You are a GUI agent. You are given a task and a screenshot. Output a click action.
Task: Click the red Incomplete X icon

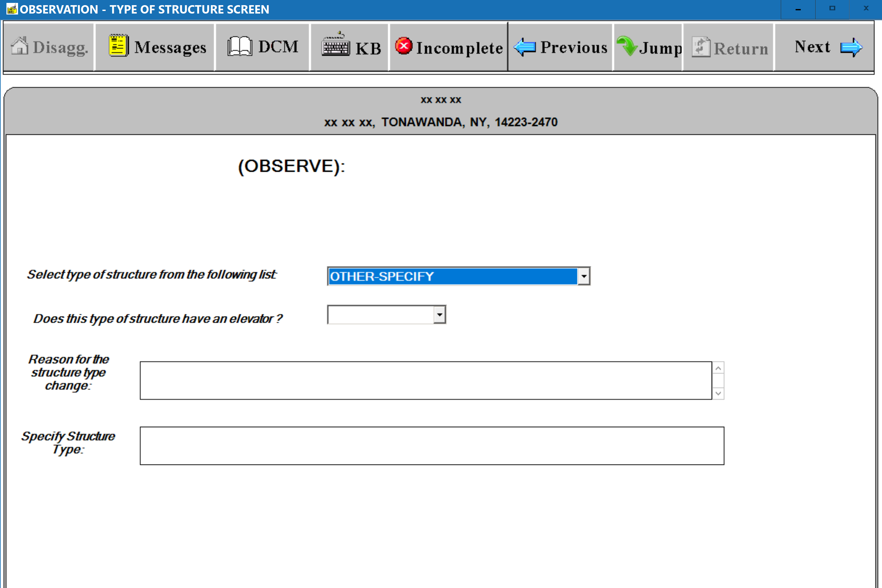coord(404,46)
